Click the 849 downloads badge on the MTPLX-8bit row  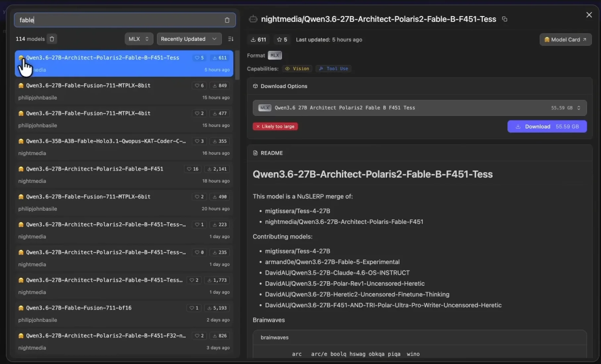[x=220, y=86]
